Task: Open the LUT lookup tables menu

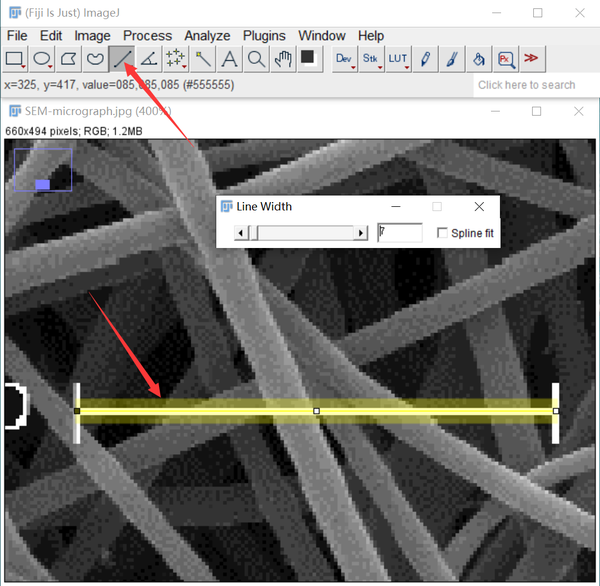Action: (x=398, y=59)
